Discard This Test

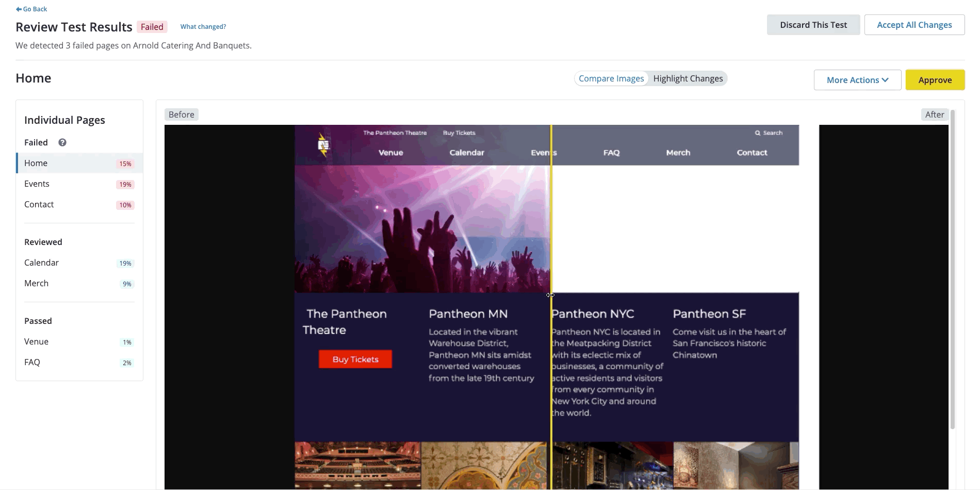coord(813,25)
